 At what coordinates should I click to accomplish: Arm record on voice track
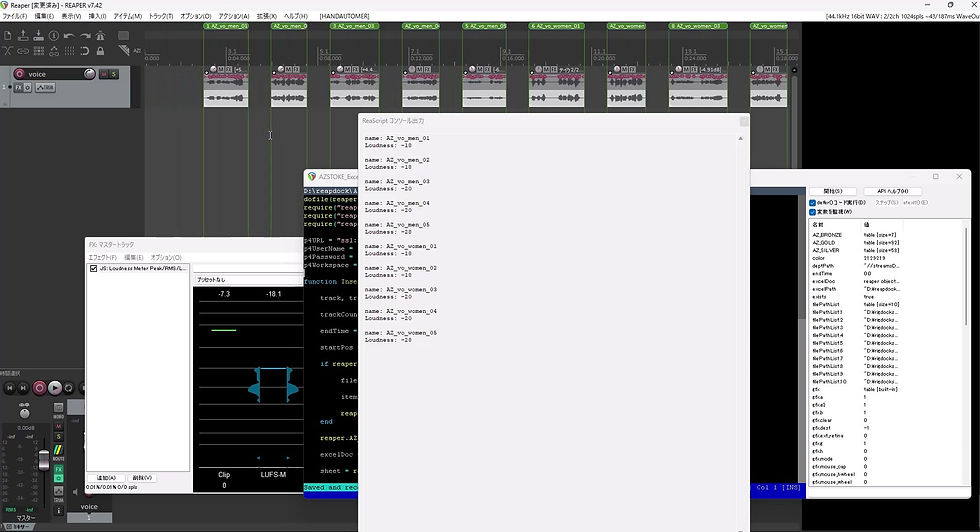[x=19, y=74]
